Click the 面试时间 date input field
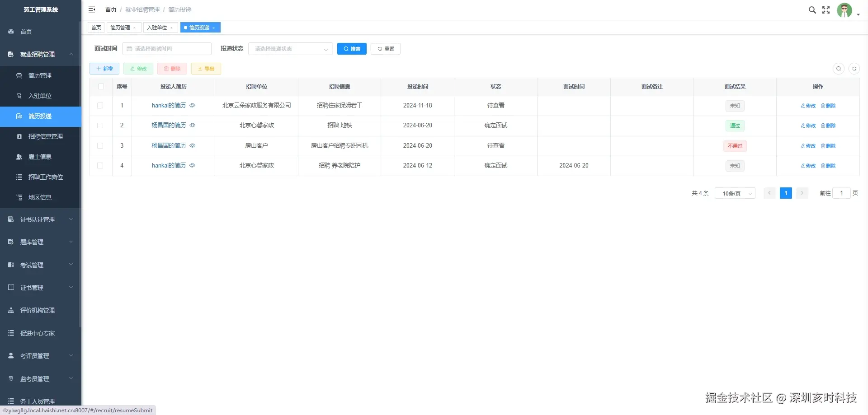 pyautogui.click(x=167, y=49)
